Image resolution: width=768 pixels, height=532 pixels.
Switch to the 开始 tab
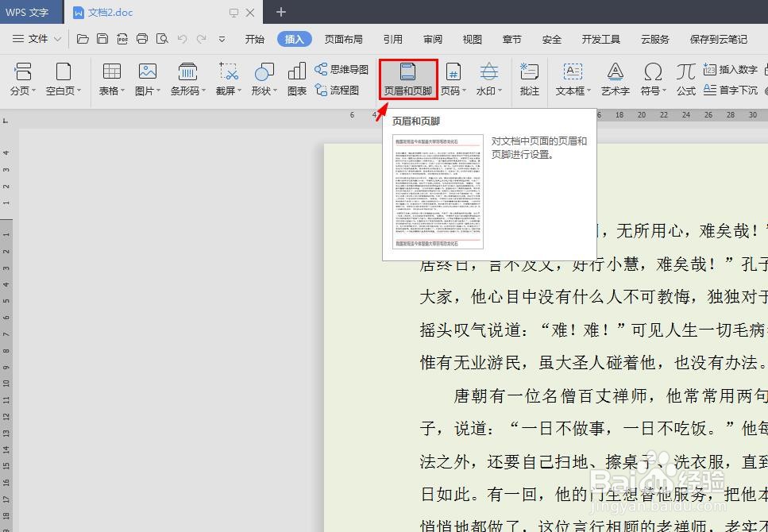[x=255, y=39]
